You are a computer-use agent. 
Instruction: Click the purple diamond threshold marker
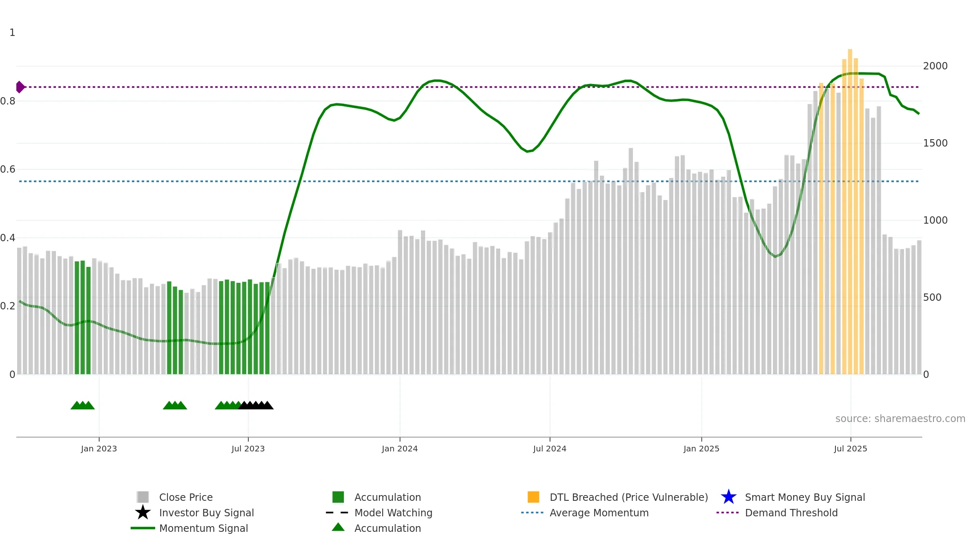20,87
